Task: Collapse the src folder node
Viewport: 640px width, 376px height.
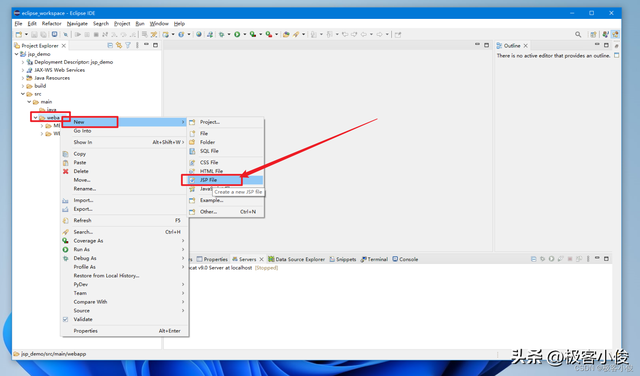Action: (23, 94)
